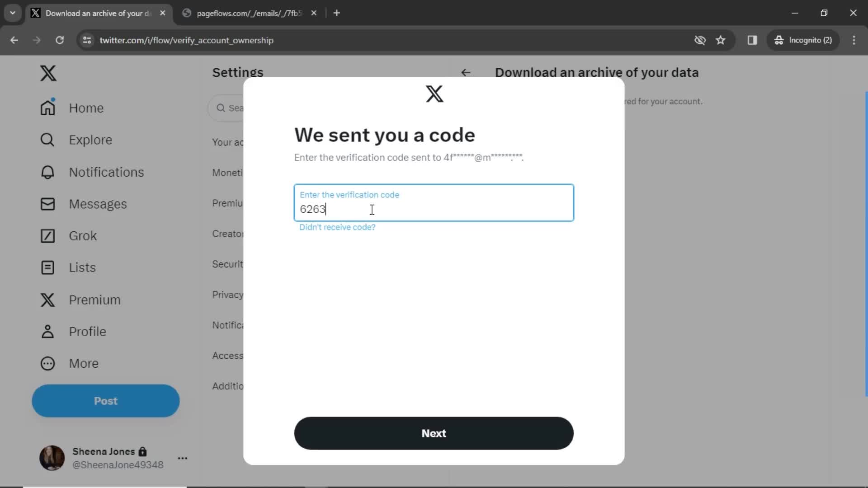Click the X logo icon in dialog
The image size is (868, 488).
point(434,94)
